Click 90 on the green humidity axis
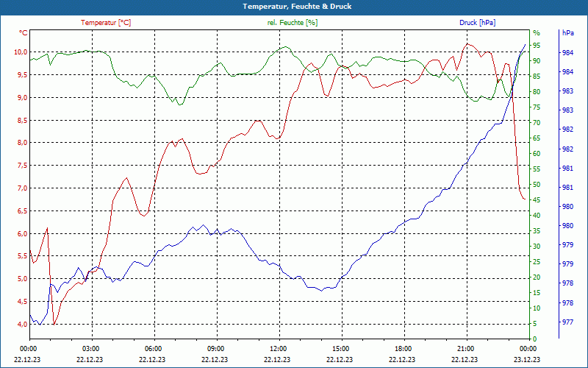Viewport: 588px width, 368px height. pyautogui.click(x=537, y=61)
